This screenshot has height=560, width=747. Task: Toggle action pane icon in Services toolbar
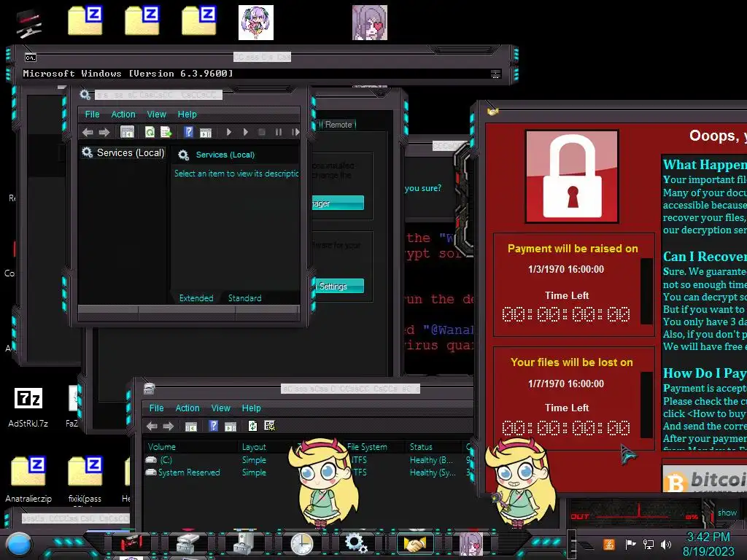click(205, 133)
